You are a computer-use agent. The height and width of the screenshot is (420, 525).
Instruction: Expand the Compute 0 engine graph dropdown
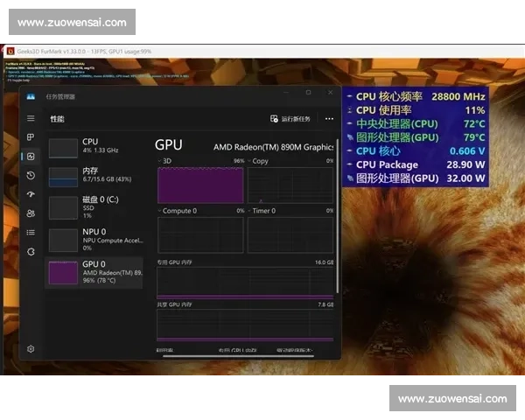(175, 211)
